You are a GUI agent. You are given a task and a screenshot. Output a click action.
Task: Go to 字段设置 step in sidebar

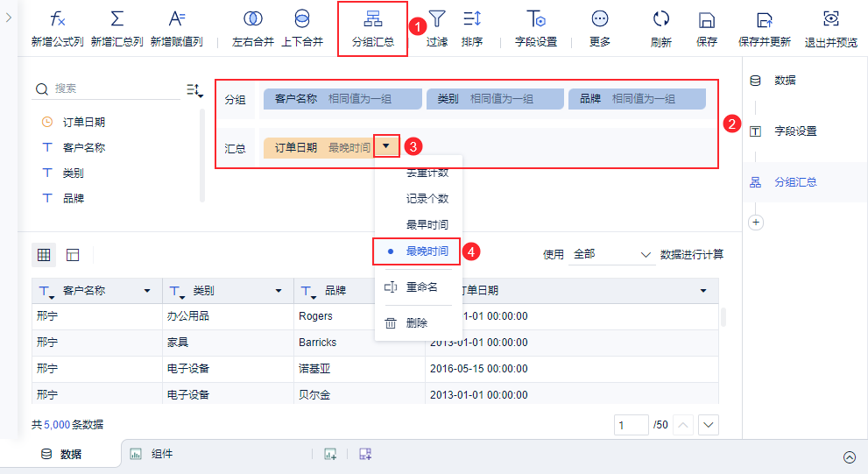tap(795, 131)
